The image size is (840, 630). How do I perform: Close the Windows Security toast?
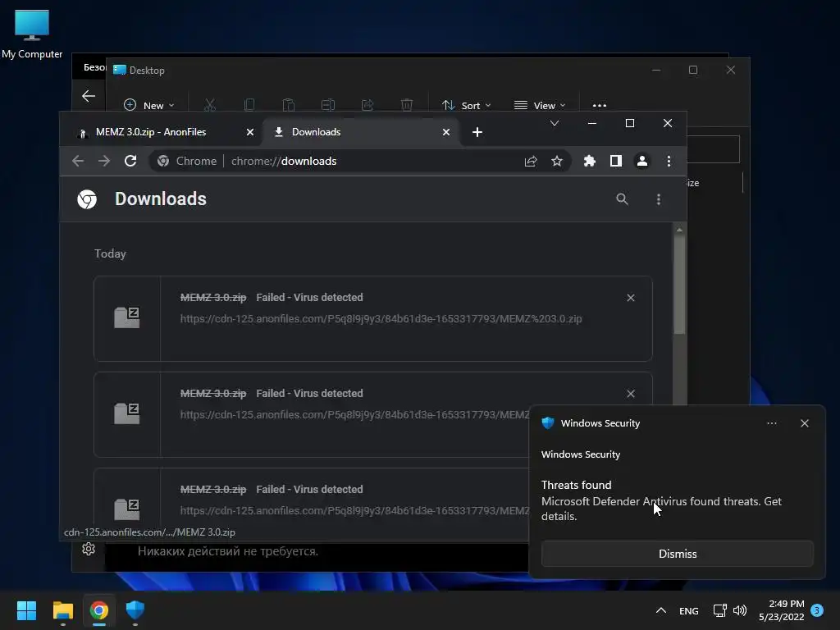pyautogui.click(x=804, y=423)
